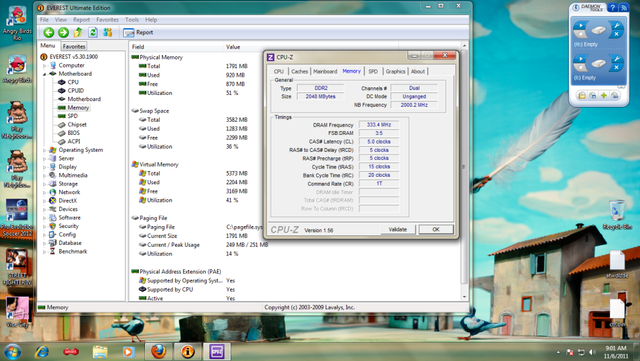Click the DAEMON Tools RSS feed icon
Screen dimensions: 640x361
click(x=623, y=7)
